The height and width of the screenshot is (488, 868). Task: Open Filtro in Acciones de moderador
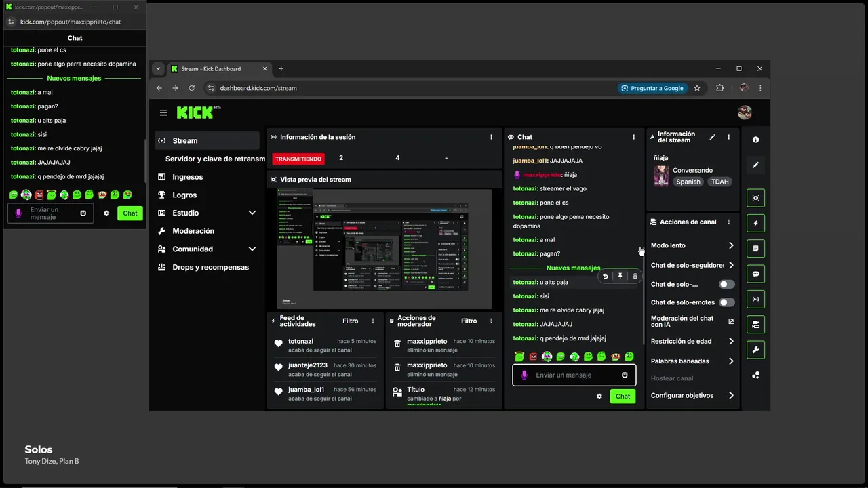469,321
